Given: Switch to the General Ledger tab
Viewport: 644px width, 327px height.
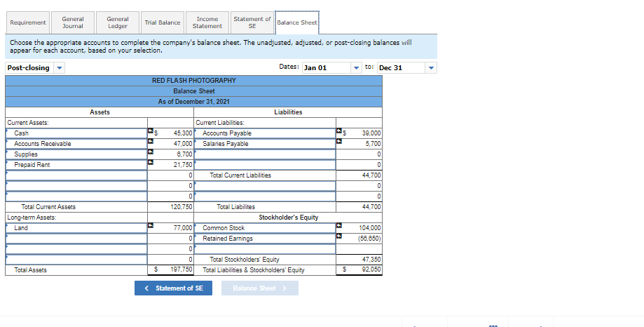Looking at the screenshot, I should point(118,22).
